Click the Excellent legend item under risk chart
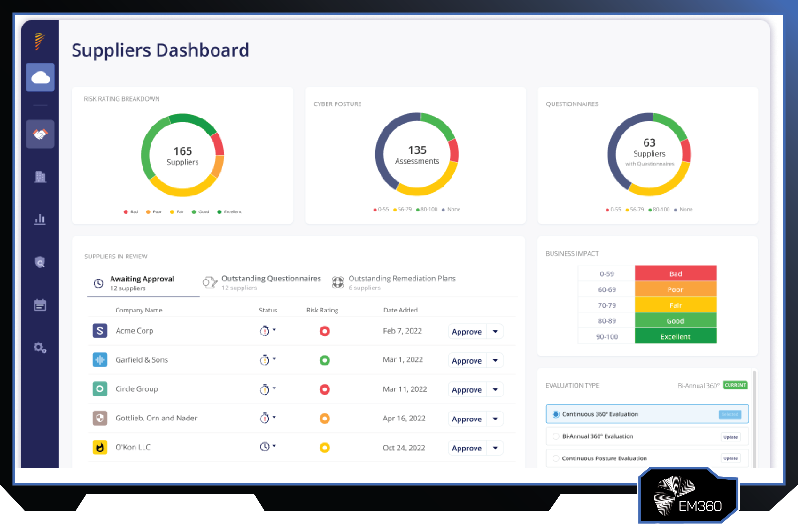The width and height of the screenshot is (798, 532). 229,212
